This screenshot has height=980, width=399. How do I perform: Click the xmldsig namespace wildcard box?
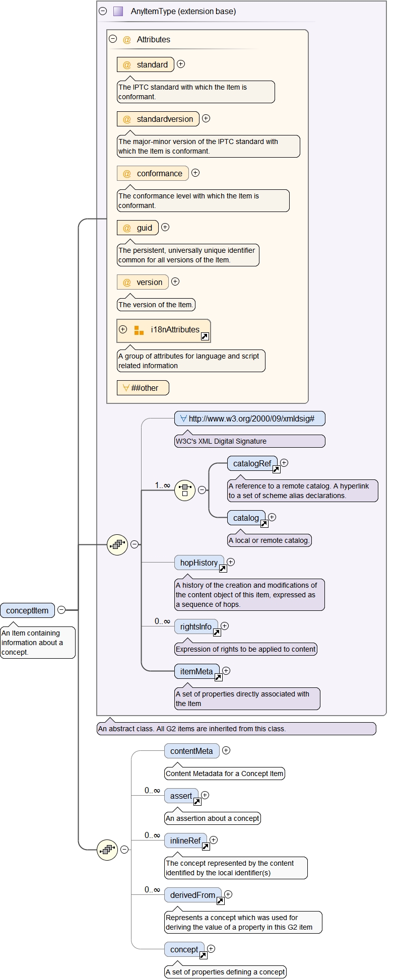(249, 418)
